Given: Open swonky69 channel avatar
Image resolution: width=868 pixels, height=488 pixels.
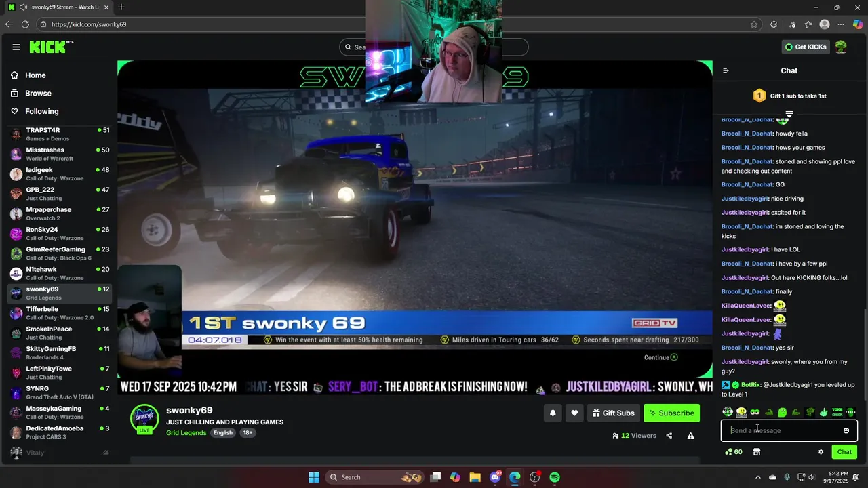Looking at the screenshot, I should click(x=144, y=418).
